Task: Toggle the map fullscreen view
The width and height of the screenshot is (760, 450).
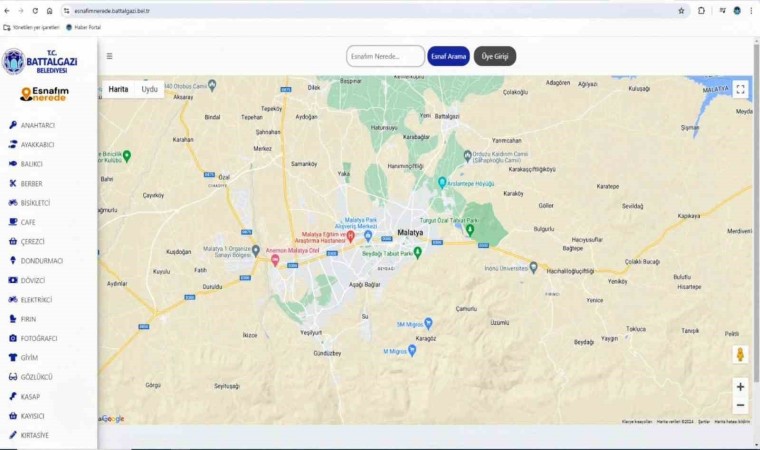Action: 740,89
